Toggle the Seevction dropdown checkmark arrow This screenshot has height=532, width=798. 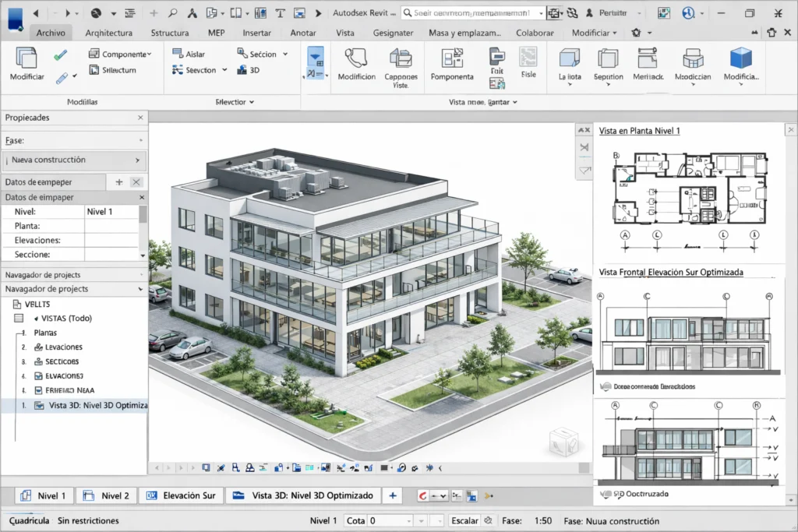point(224,69)
